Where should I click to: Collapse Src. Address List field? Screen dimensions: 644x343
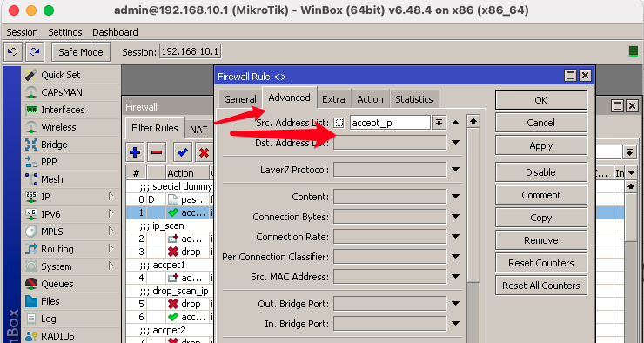click(455, 123)
